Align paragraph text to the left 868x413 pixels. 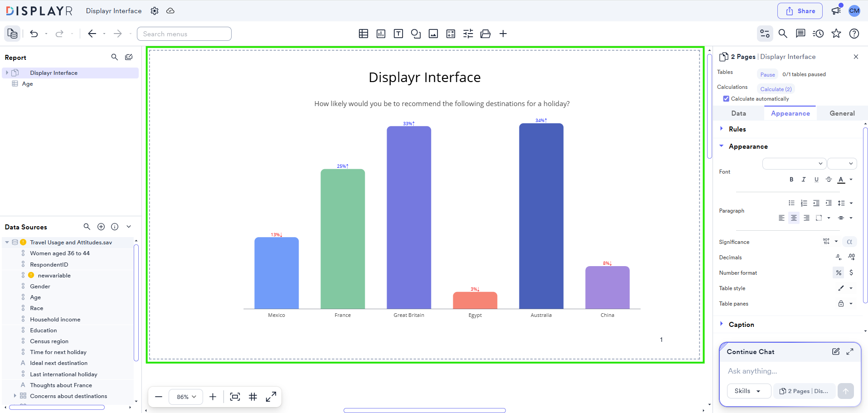point(781,218)
